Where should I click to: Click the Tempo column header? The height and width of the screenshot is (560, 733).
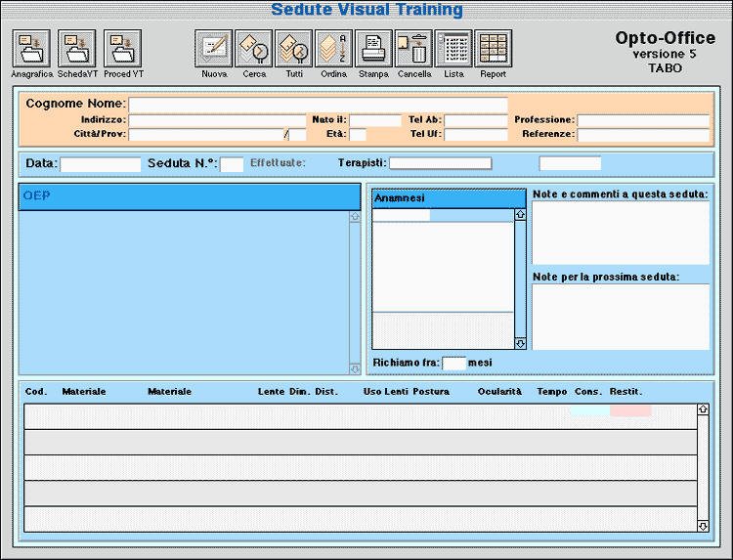[551, 392]
